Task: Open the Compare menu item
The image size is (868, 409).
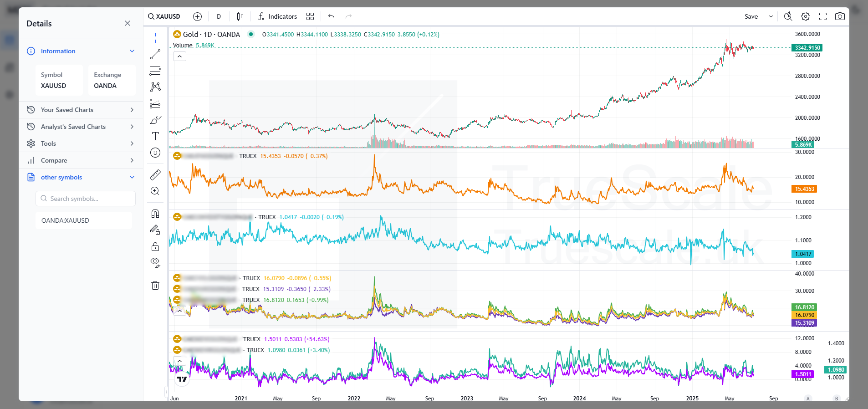Action: point(81,160)
